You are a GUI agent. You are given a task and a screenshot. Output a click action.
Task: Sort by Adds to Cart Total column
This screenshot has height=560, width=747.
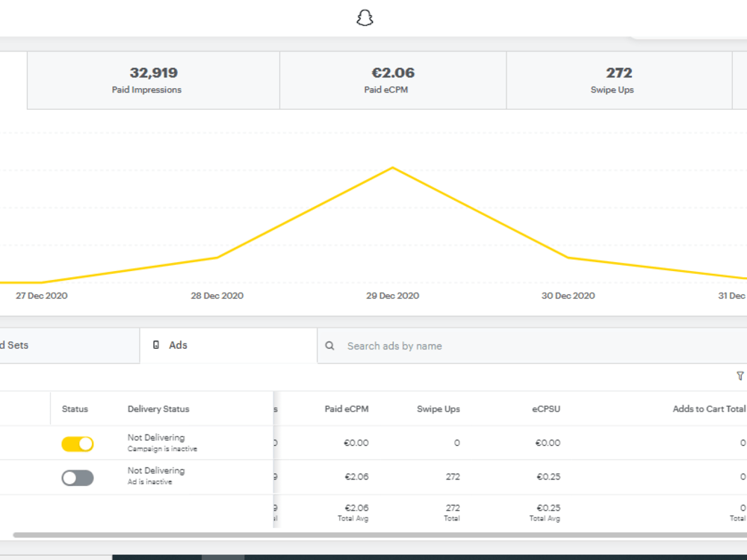[x=709, y=409]
